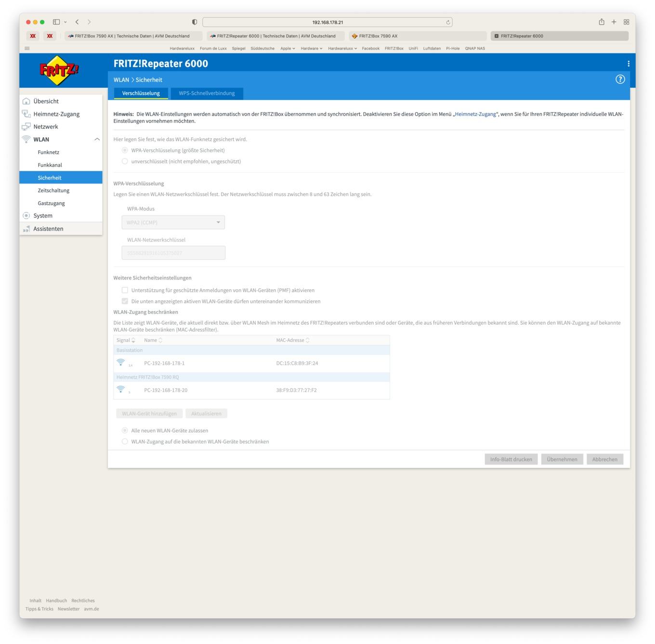Click the Abbrechen button
This screenshot has width=655, height=644.
pyautogui.click(x=605, y=459)
